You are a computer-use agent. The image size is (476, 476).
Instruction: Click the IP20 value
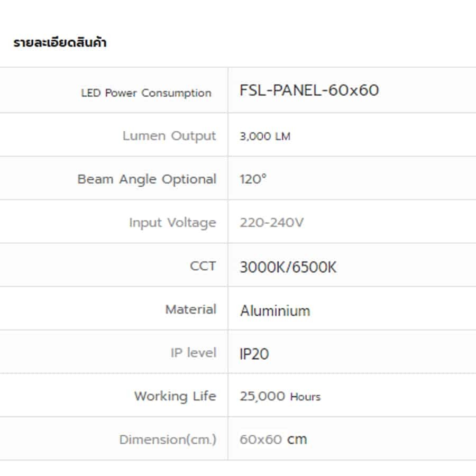254,354
